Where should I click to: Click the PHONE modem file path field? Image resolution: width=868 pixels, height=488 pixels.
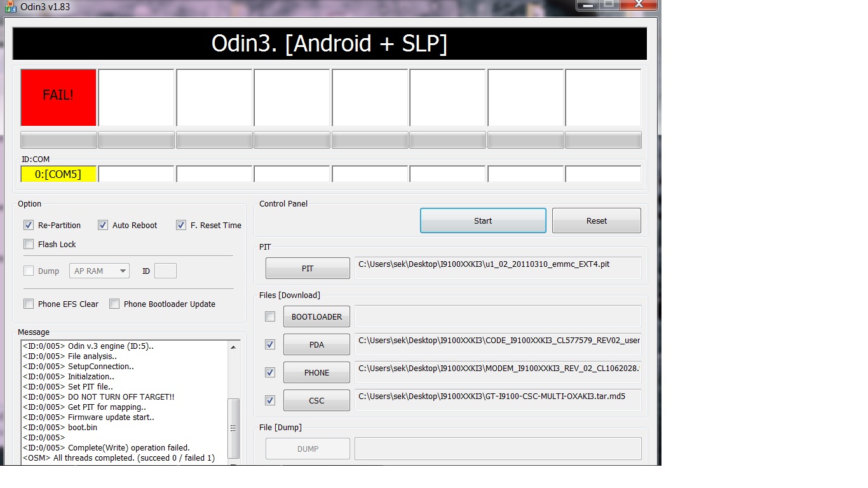coord(498,372)
